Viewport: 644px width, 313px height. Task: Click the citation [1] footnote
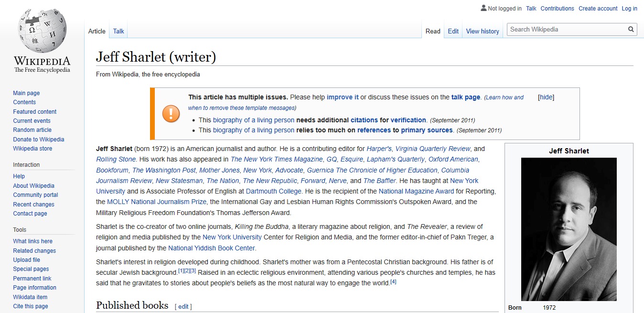click(181, 271)
